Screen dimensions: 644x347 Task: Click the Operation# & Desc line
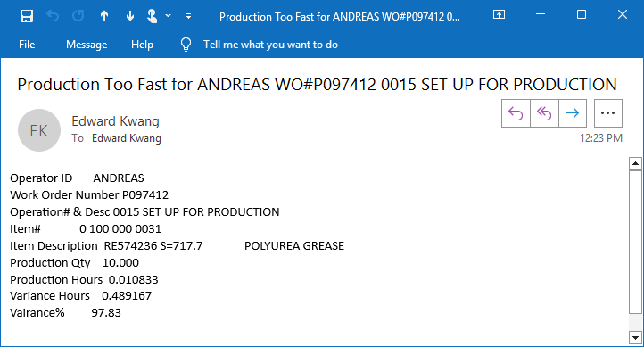click(x=144, y=212)
